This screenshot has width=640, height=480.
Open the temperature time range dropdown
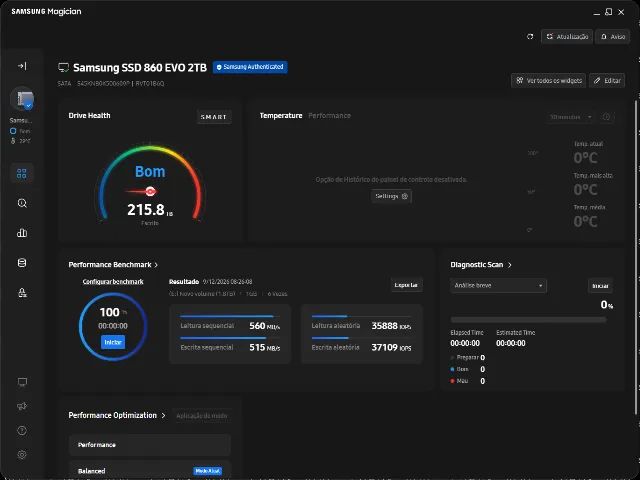tap(570, 117)
